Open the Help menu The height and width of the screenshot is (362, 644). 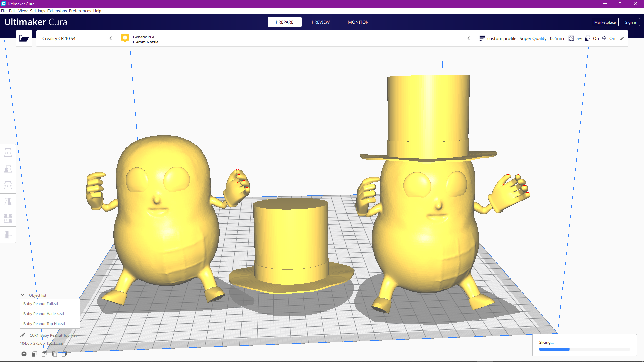coord(97,11)
